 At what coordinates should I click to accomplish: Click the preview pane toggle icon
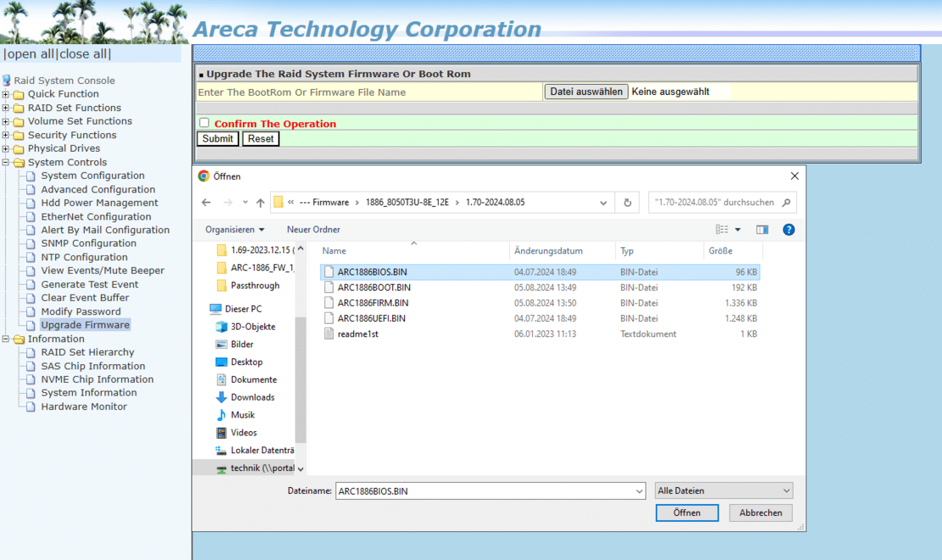click(761, 229)
